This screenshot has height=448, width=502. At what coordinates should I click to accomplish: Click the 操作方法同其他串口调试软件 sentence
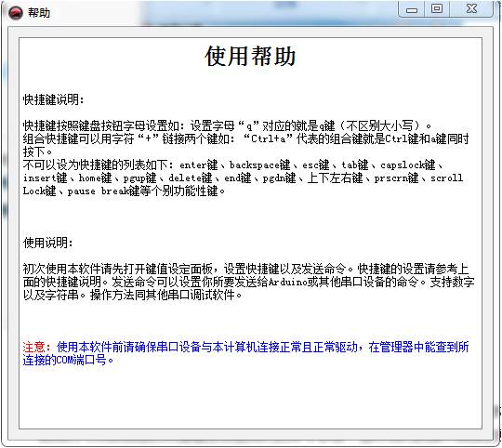(x=165, y=295)
